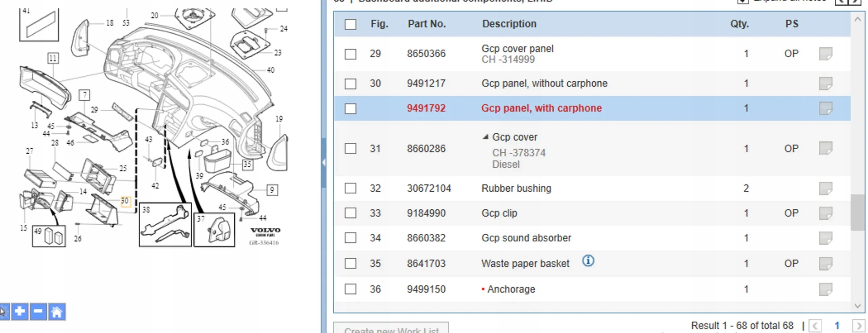Check the box for Gcp cover panel

coord(350,54)
